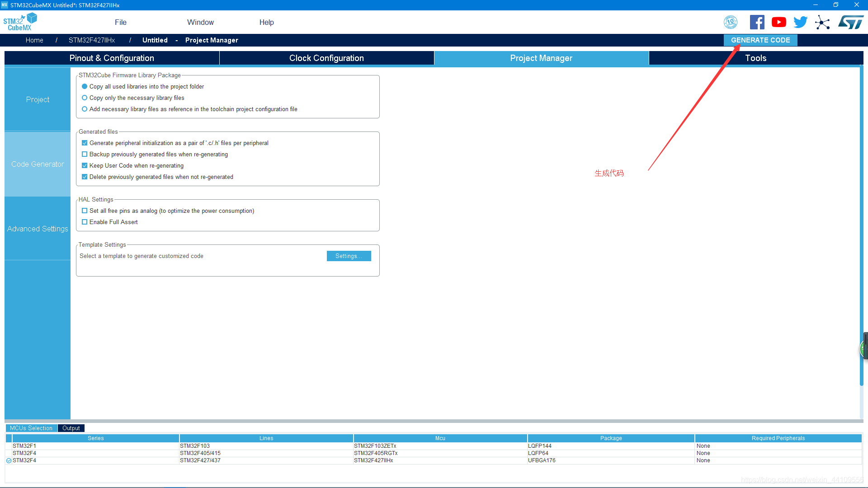The image size is (868, 488).
Task: Select Add necessary library files as reference
Action: point(85,109)
